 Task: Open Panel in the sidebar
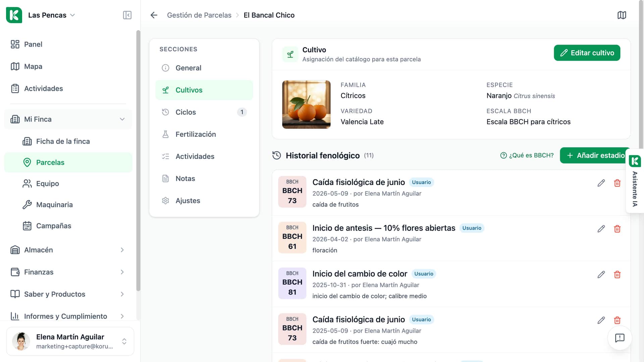(68, 44)
